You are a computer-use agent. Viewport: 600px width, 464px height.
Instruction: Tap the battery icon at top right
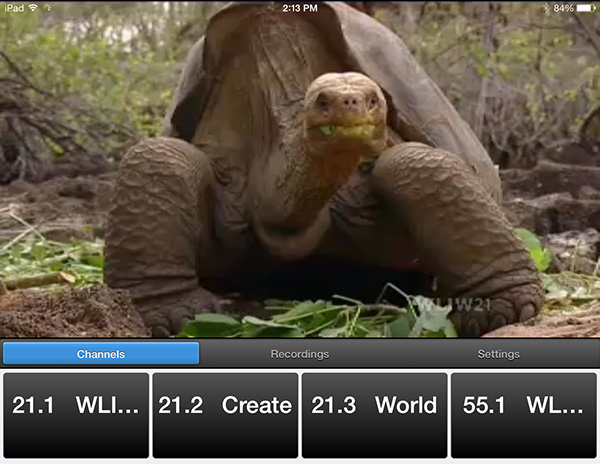point(586,7)
